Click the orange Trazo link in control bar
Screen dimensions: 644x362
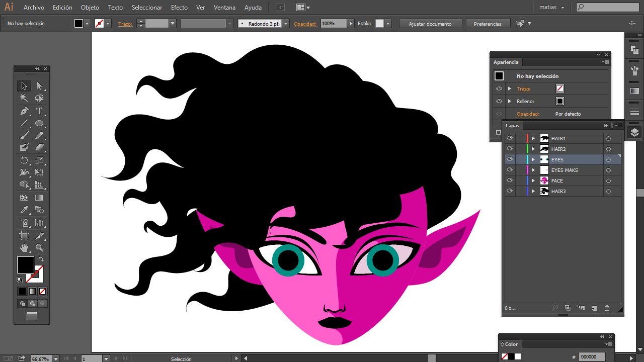pos(125,24)
